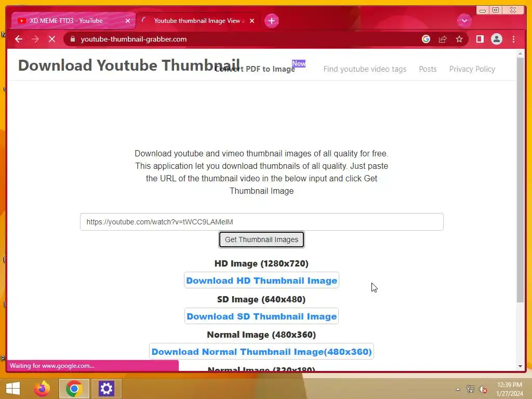
Task: Open the taskbar clock and date
Action: (x=510, y=389)
